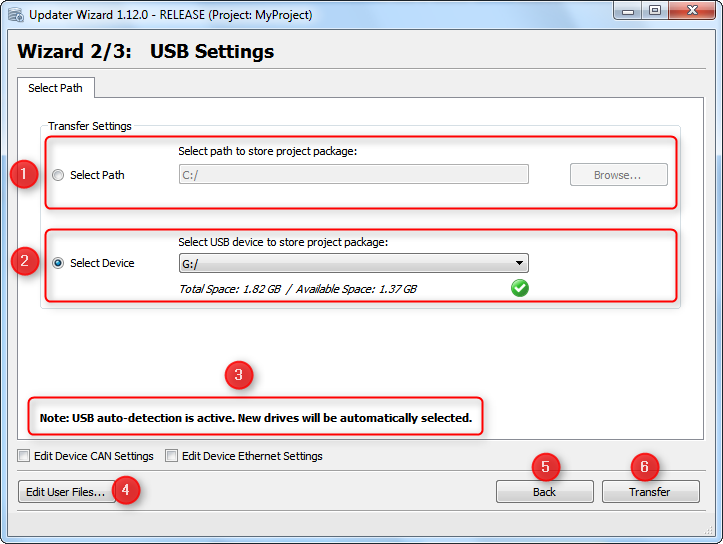Close the Updater Wizard window
Screen dimensions: 723x544
point(692,11)
